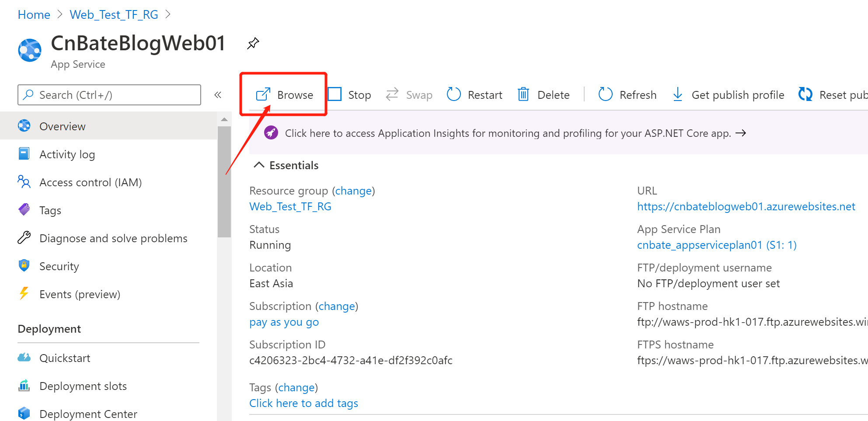Collapse the Essentials section

point(259,165)
